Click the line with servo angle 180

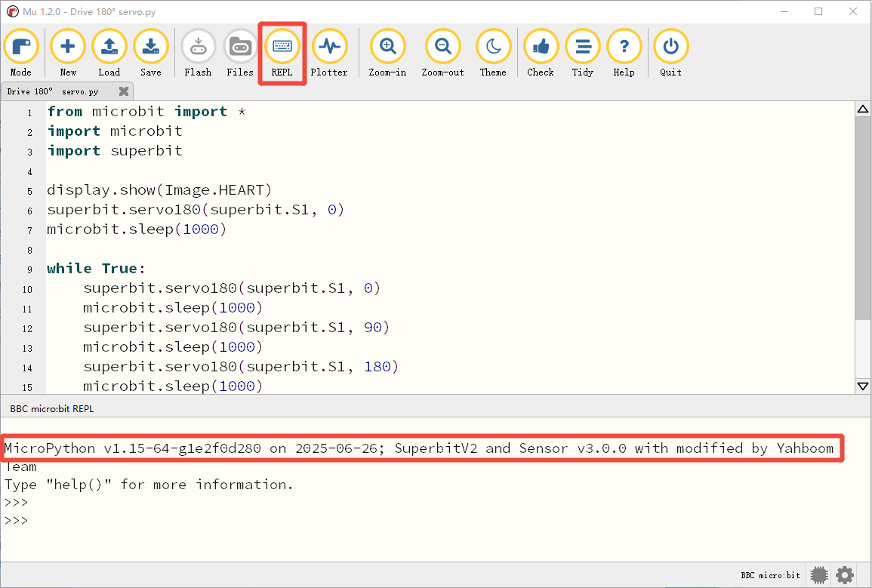241,367
